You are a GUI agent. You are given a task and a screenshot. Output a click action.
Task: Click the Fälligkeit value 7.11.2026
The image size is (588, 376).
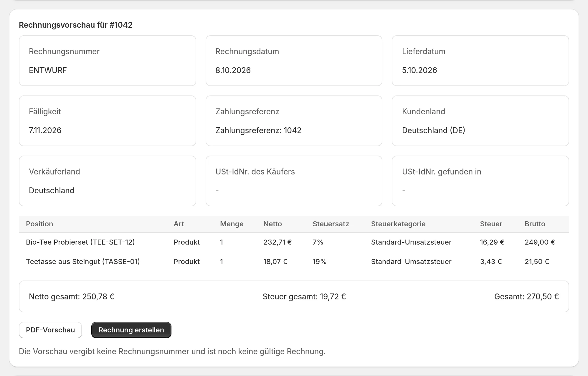pos(45,131)
